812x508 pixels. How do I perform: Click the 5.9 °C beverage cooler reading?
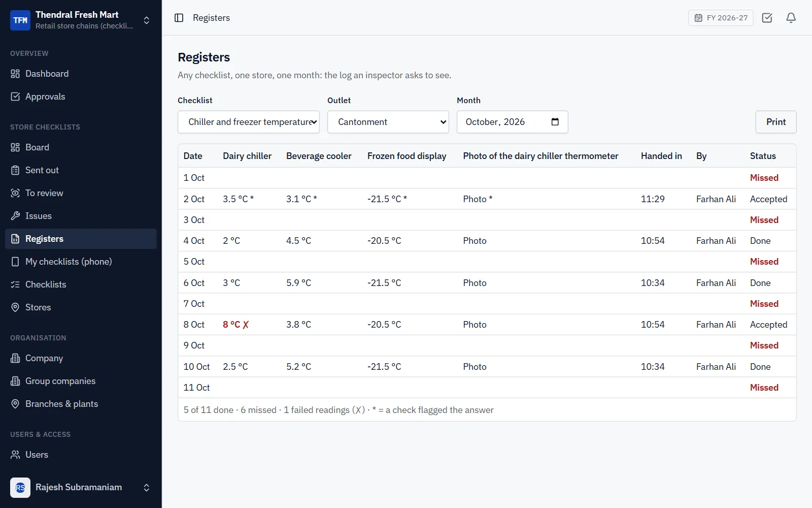(x=298, y=283)
